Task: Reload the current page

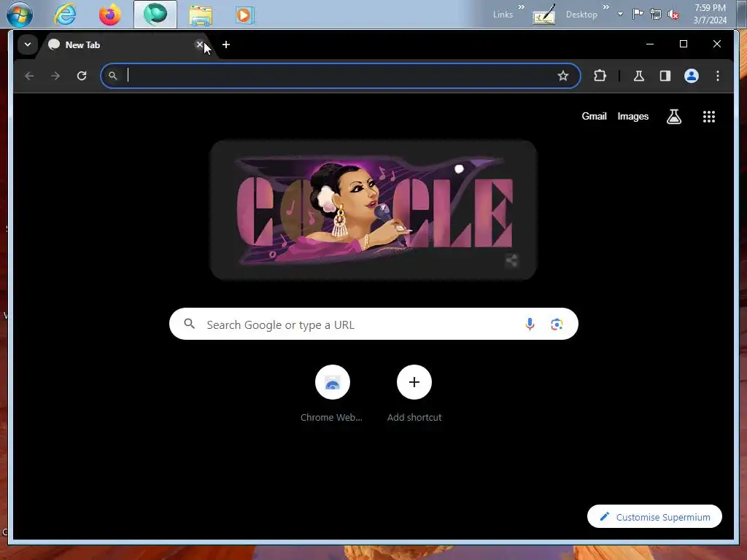Action: click(82, 76)
